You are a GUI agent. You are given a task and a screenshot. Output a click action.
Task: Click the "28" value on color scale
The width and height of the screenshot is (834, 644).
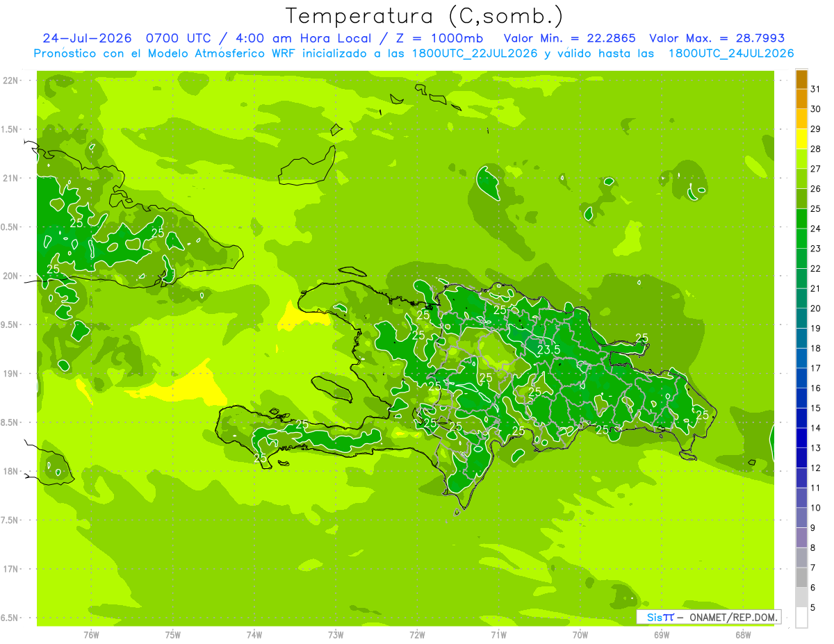point(815,149)
